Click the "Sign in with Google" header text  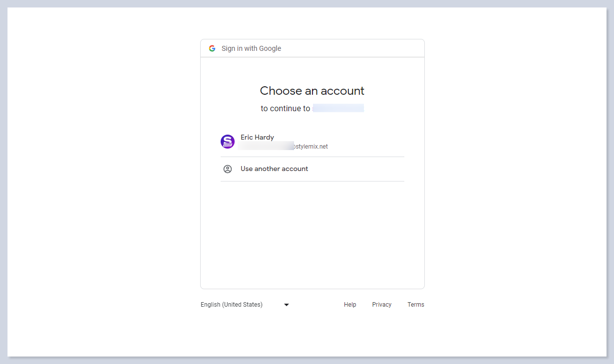click(x=251, y=48)
